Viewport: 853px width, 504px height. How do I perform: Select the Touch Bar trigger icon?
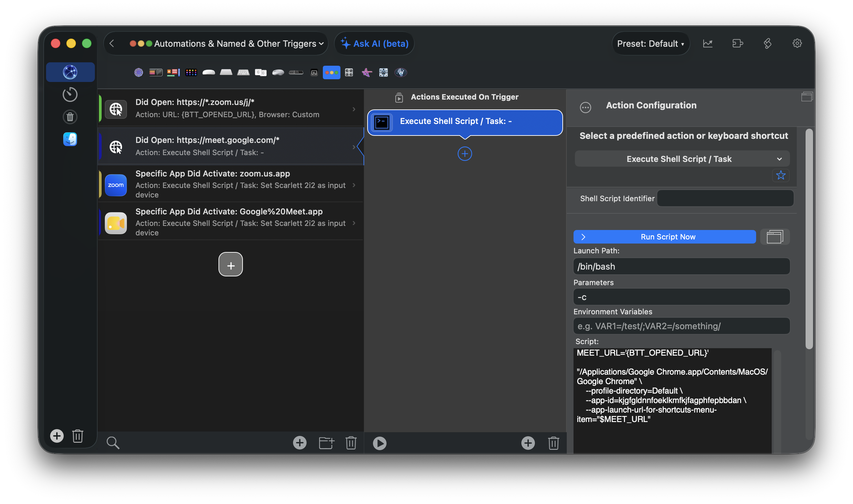point(156,72)
